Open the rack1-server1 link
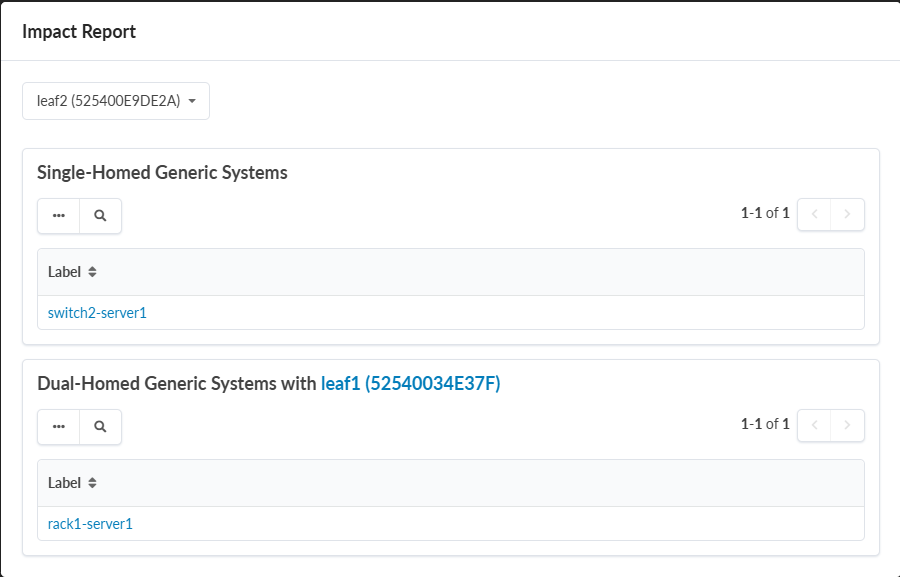Viewport: 900px width, 577px height. 90,523
